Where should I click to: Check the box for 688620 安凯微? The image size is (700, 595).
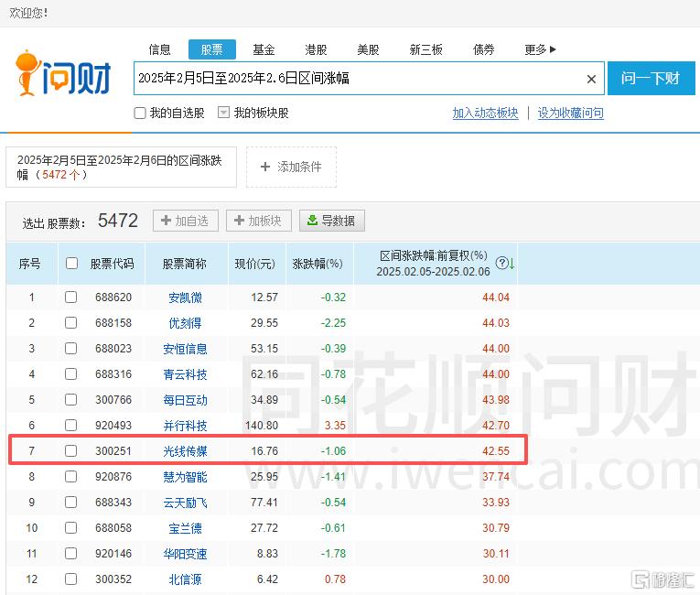[71, 297]
